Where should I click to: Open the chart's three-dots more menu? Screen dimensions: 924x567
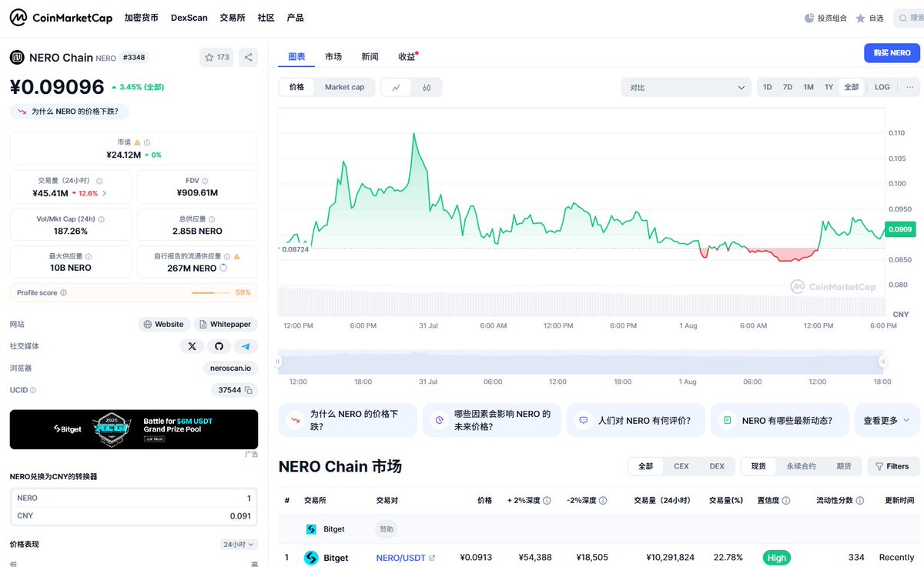909,87
